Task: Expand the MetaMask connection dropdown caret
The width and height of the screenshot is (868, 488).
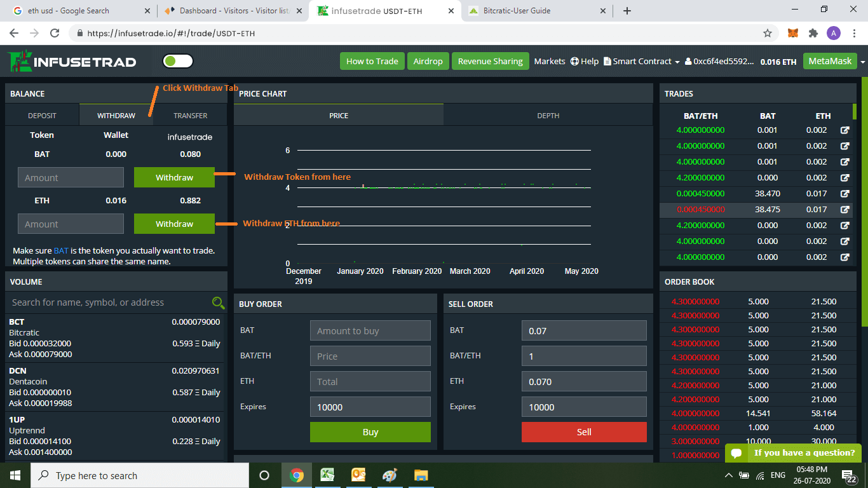Action: (x=862, y=62)
